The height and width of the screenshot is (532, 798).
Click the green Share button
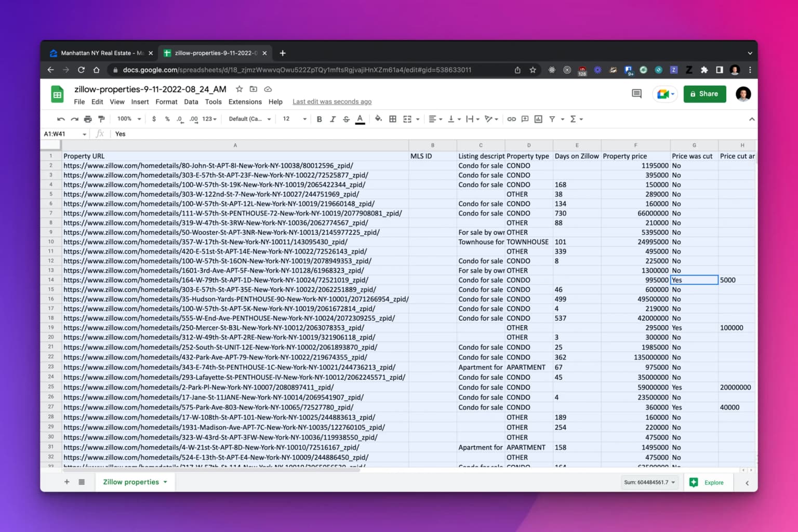[x=704, y=94]
